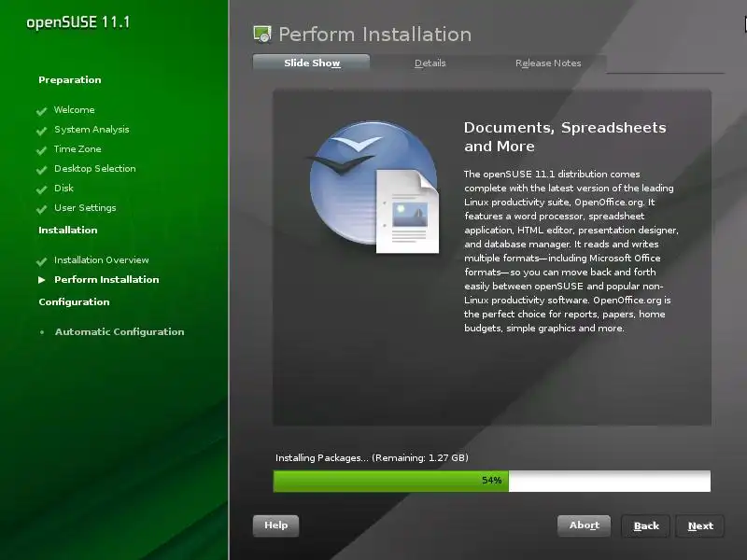Select the Time Zone step label
747x560 pixels.
[x=78, y=148]
